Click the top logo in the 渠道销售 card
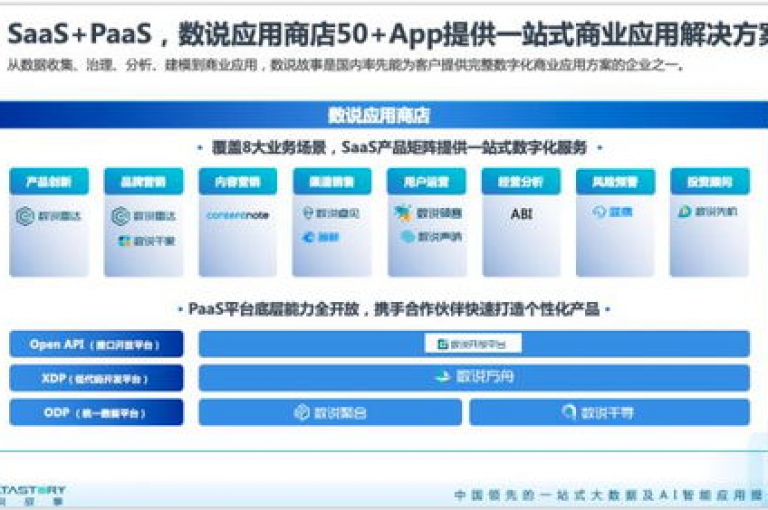Screen dimensions: 768x510 [x=331, y=213]
